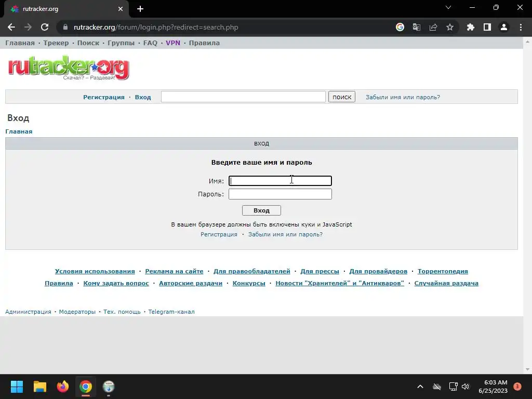Image resolution: width=532 pixels, height=399 pixels.
Task: Toggle the browser side panel icon
Action: tap(487, 27)
